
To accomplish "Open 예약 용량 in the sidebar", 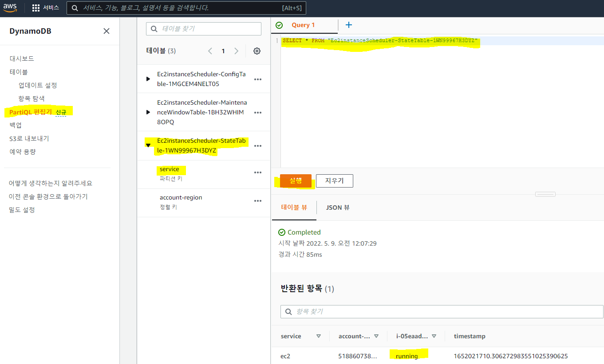I will 23,152.
